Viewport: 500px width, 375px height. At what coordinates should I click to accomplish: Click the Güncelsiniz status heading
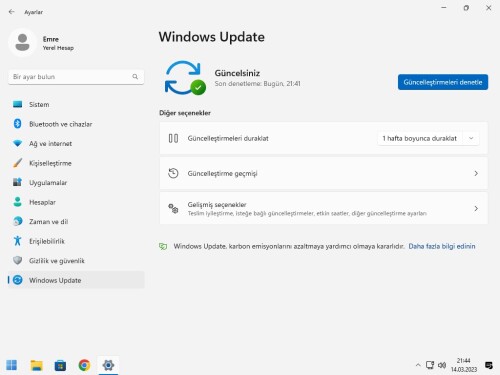pos(237,73)
